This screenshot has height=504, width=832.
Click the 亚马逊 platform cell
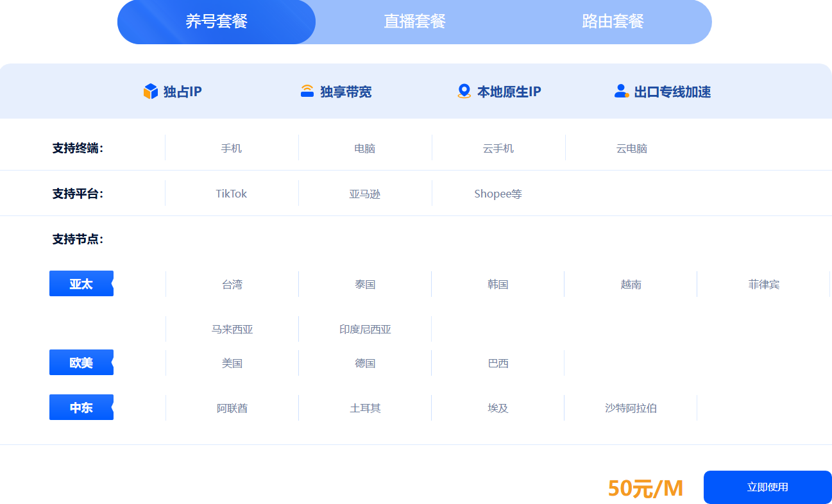pyautogui.click(x=365, y=194)
